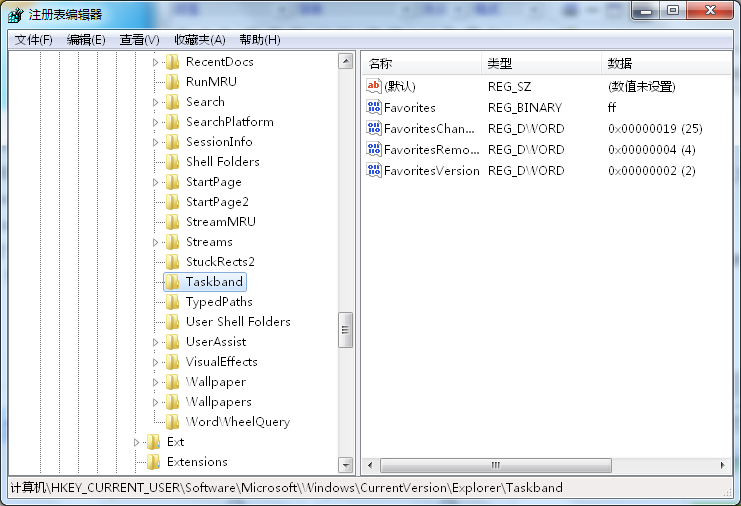The width and height of the screenshot is (741, 506).
Task: Click the tree pane scroll down arrow
Action: click(x=346, y=465)
